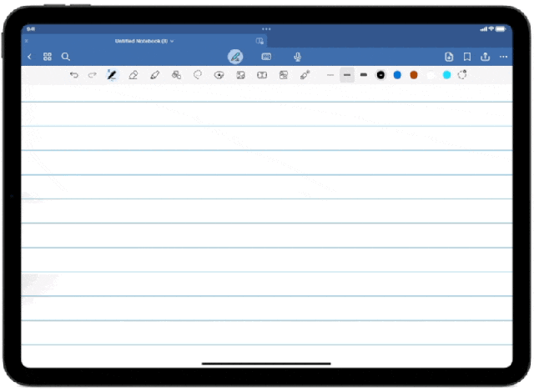
Task: Select the Image insert tool
Action: pyautogui.click(x=240, y=75)
